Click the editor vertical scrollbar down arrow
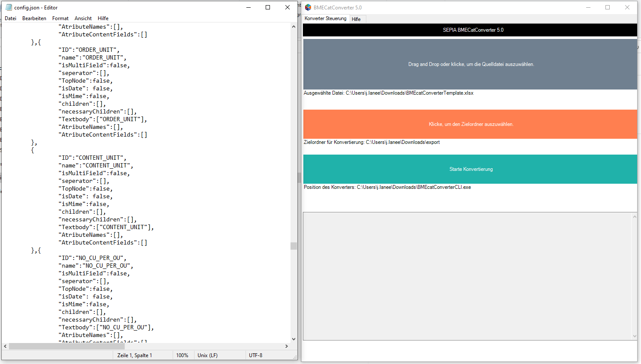This screenshot has height=364, width=641. (x=294, y=339)
